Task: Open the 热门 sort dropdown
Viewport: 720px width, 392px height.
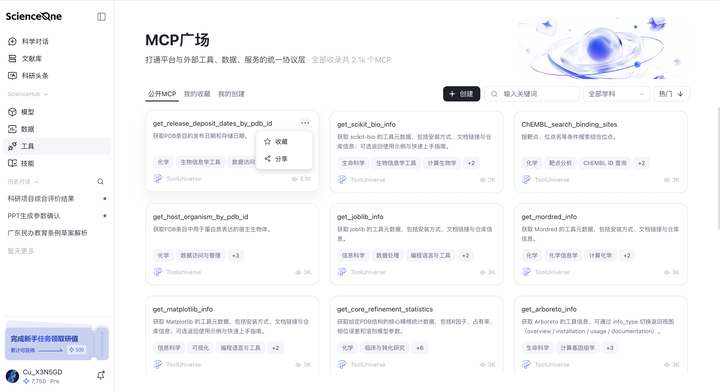Action: point(671,94)
